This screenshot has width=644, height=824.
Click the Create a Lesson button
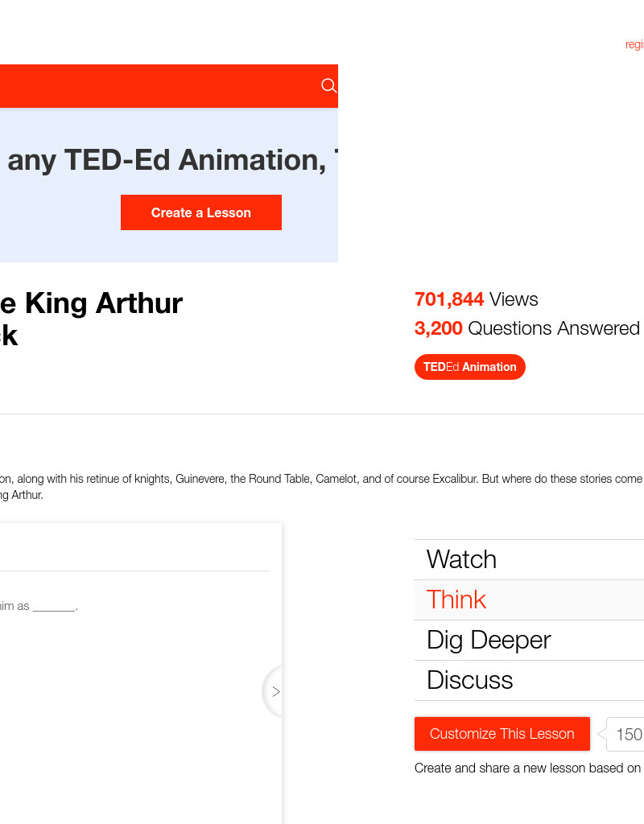pos(200,212)
